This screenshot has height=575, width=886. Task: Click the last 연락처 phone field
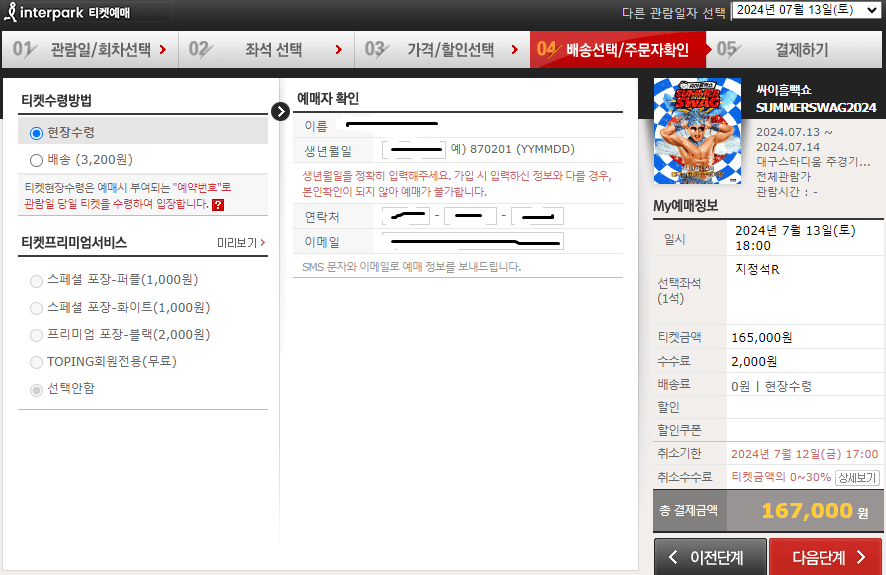(x=537, y=216)
